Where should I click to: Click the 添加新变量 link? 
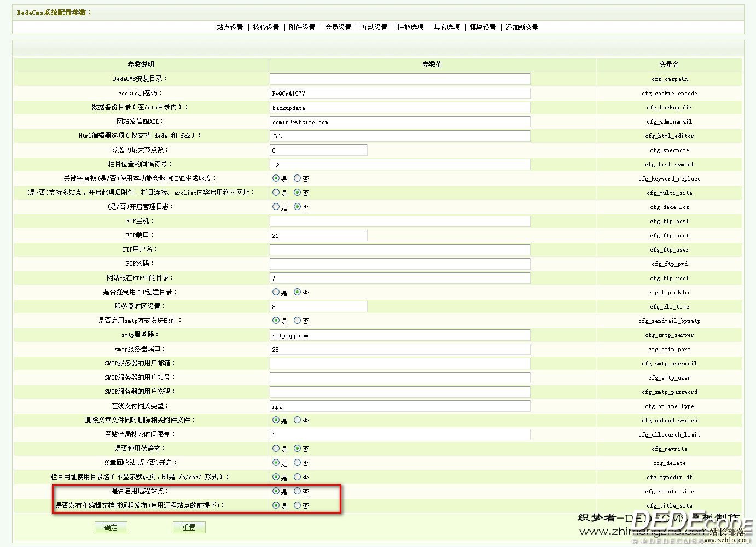tap(522, 27)
